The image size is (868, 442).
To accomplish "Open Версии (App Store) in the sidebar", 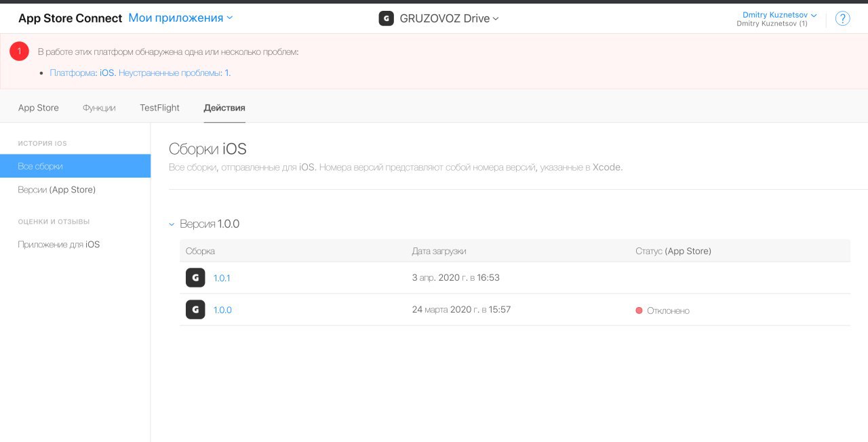I will 57,190.
